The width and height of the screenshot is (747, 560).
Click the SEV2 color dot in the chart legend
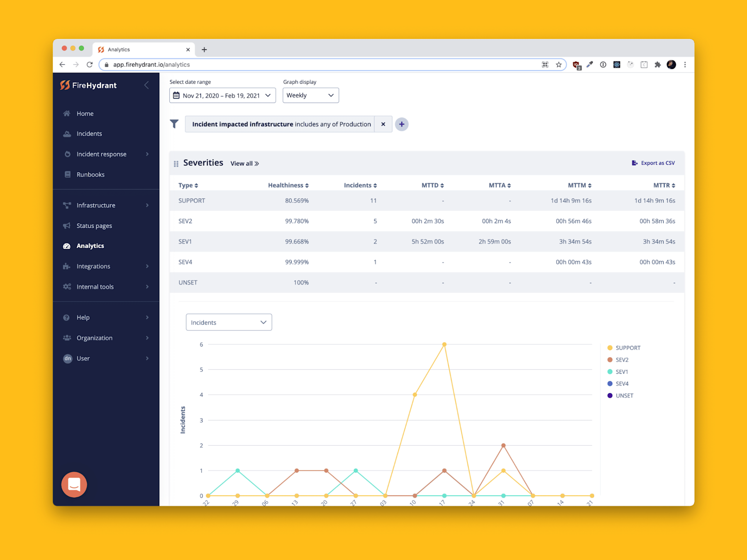[x=609, y=360]
